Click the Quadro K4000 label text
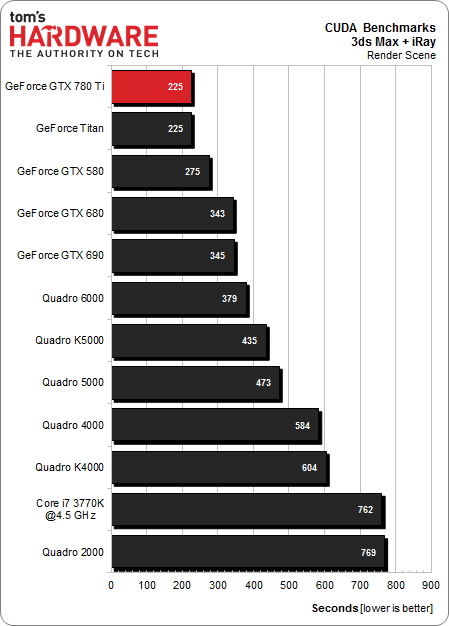Image resolution: width=449 pixels, height=626 pixels. [69, 467]
